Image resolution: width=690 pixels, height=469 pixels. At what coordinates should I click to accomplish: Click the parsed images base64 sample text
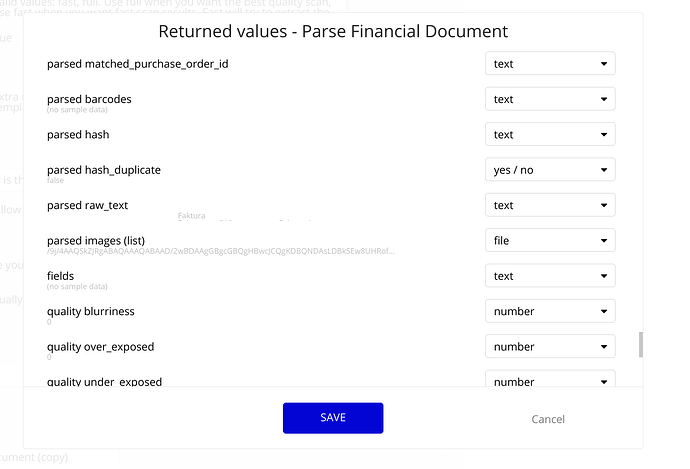(220, 251)
